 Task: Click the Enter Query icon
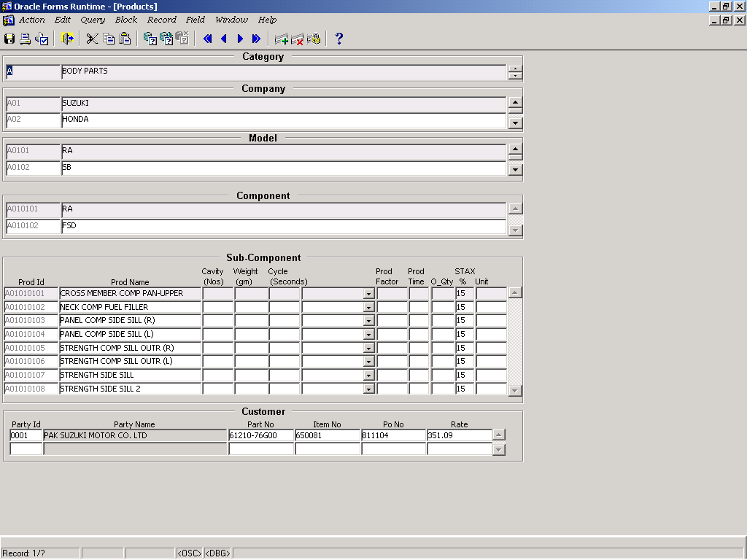pyautogui.click(x=150, y=39)
